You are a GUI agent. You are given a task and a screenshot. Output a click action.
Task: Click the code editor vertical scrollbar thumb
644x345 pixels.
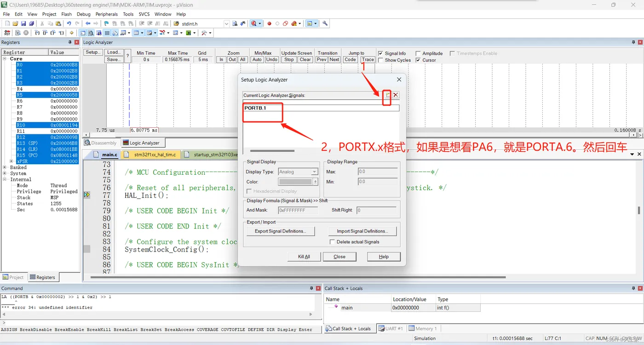638,210
